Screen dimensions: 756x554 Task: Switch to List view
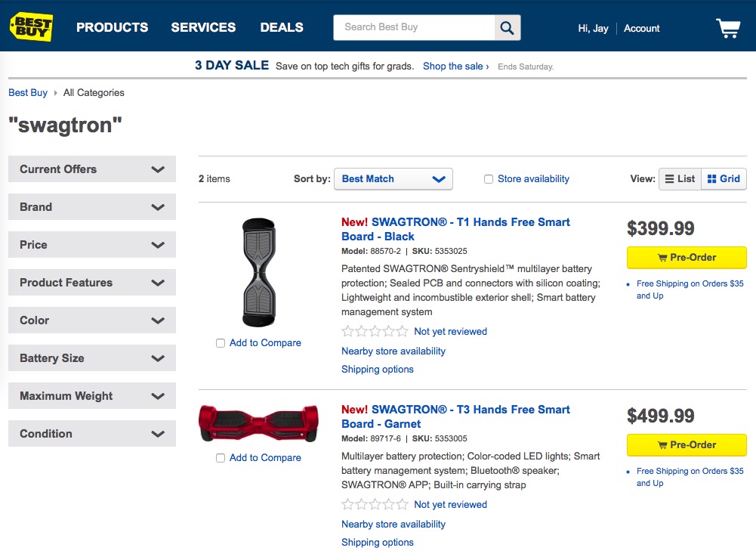coord(680,179)
